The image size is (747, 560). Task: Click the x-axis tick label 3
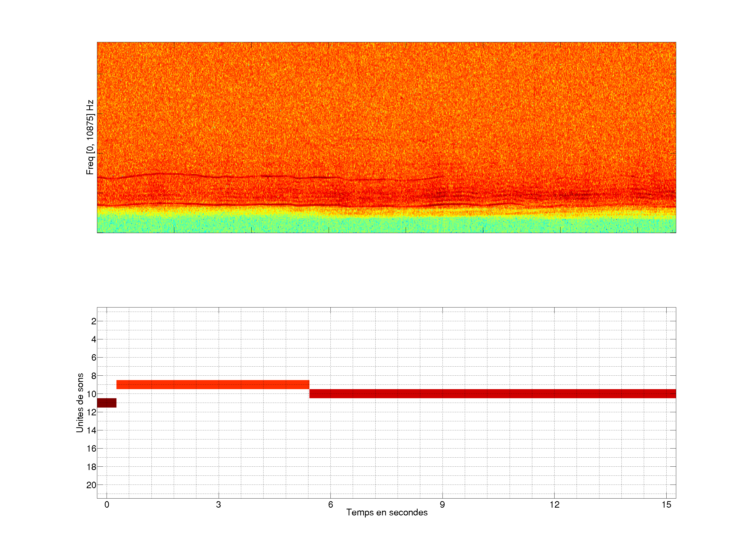click(x=218, y=505)
